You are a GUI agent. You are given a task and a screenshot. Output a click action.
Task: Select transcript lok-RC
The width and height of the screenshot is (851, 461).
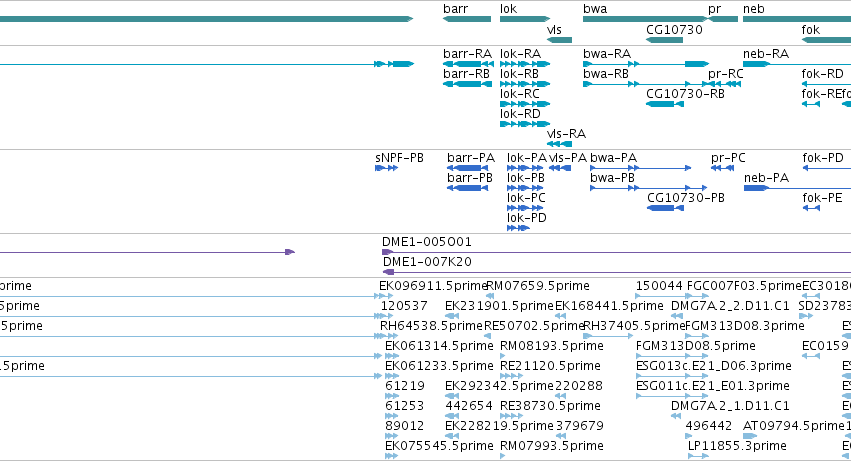pos(525,104)
